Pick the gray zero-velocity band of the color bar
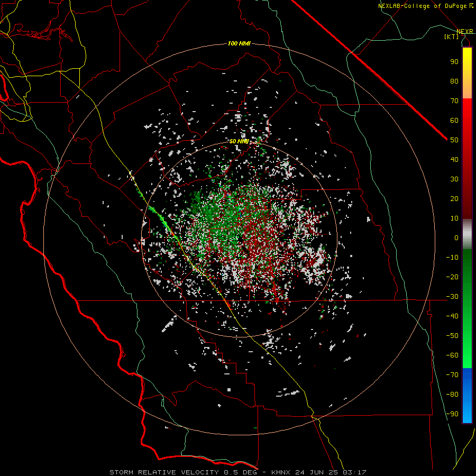The image size is (476, 476). 467,234
